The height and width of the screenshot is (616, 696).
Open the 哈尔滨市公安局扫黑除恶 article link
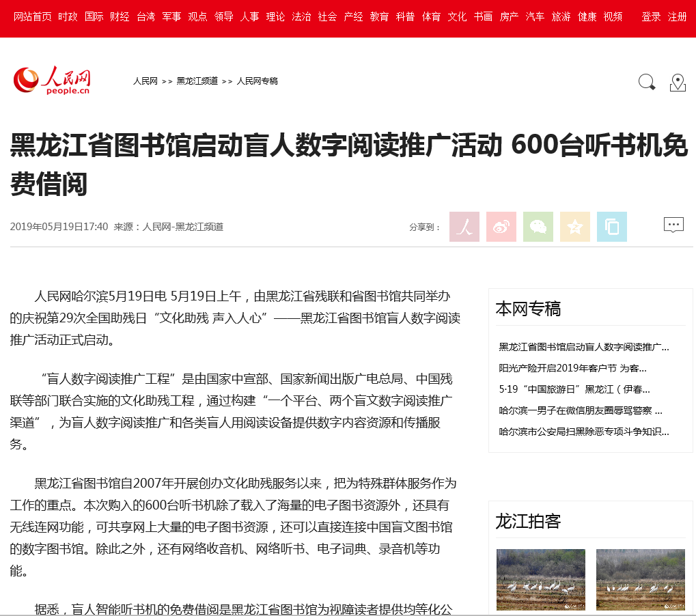click(x=584, y=432)
